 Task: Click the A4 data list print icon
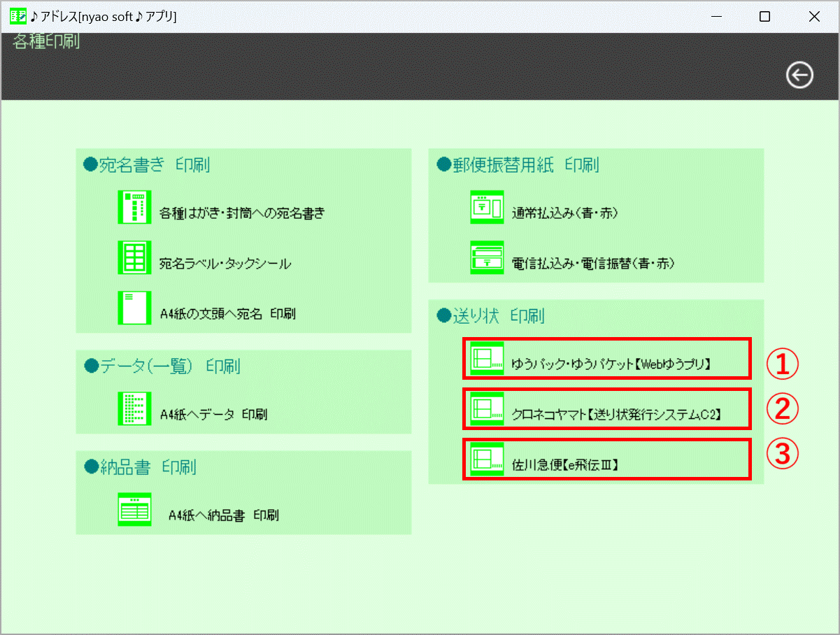pos(134,408)
